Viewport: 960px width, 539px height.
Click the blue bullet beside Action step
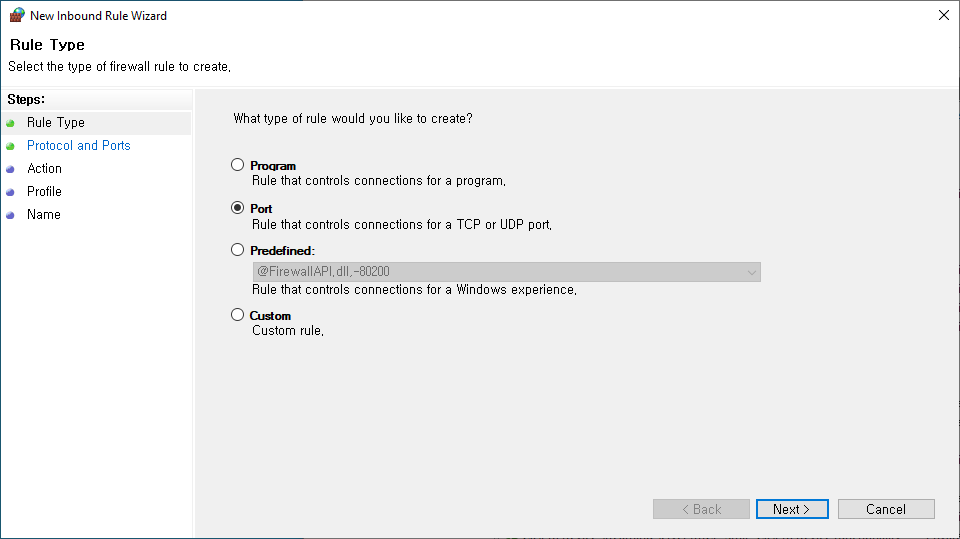tap(11, 169)
